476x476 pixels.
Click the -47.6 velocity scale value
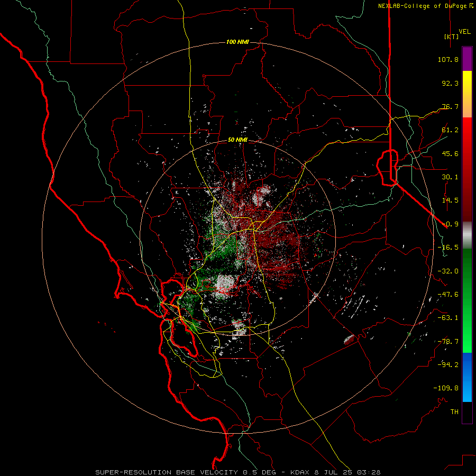pyautogui.click(x=448, y=295)
